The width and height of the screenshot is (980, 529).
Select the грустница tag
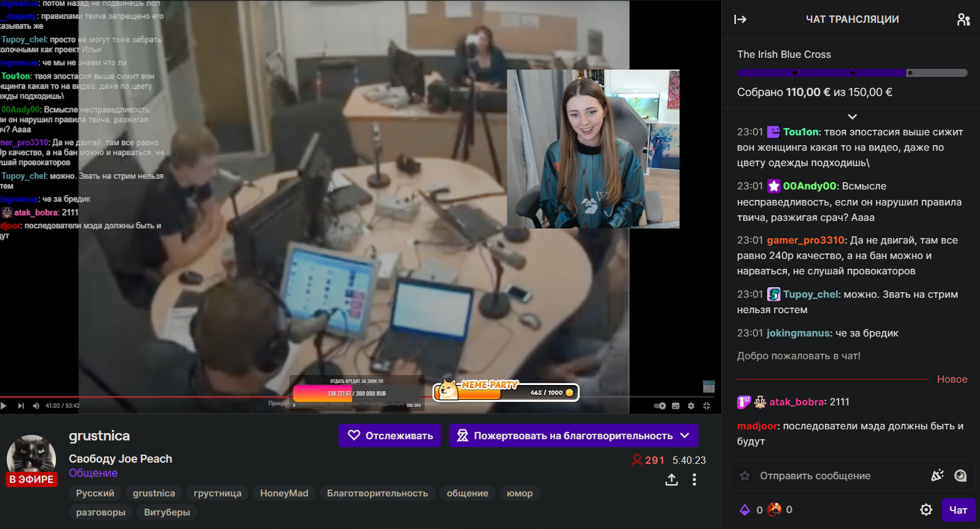(x=218, y=493)
